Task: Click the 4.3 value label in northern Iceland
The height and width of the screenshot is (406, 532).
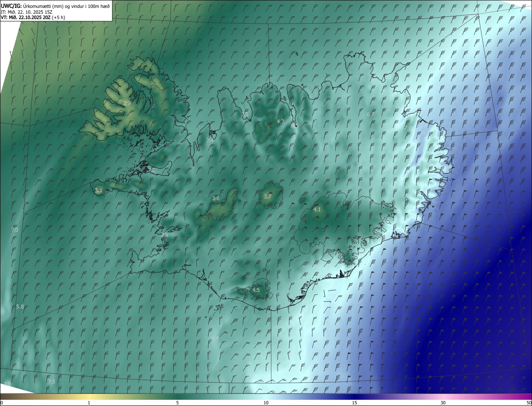Action: pos(280,121)
